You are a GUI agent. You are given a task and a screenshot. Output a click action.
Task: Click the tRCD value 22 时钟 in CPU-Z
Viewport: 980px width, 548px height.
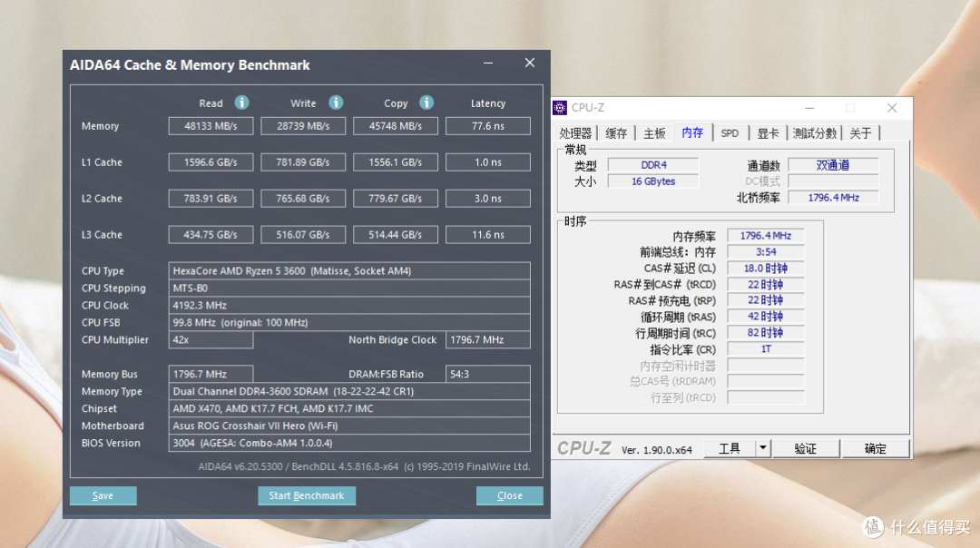pyautogui.click(x=766, y=284)
